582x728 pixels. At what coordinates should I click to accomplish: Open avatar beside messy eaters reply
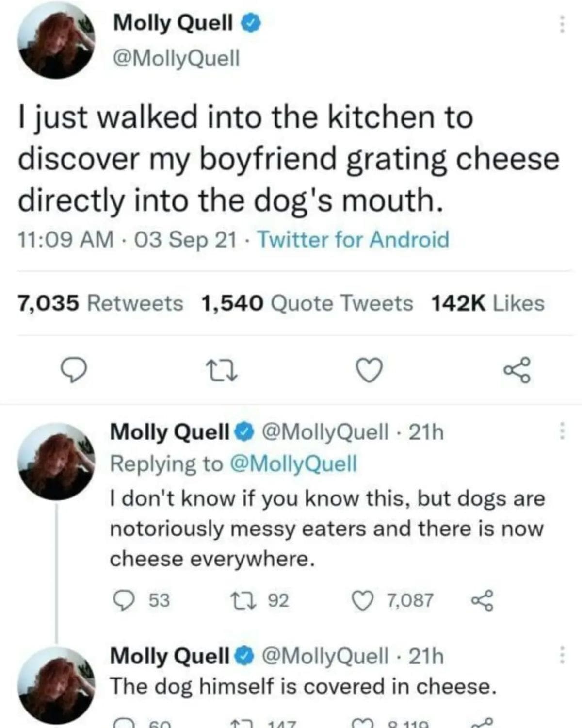[56, 461]
